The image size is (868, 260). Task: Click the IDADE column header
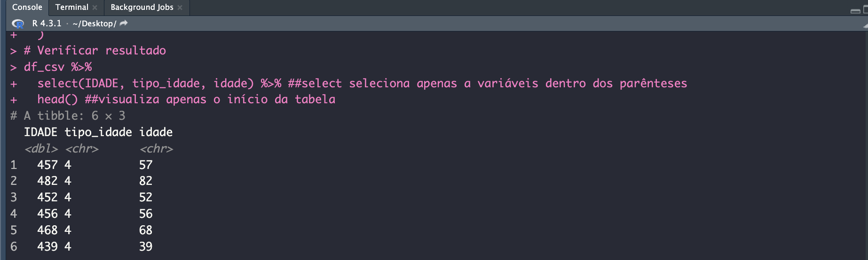40,132
